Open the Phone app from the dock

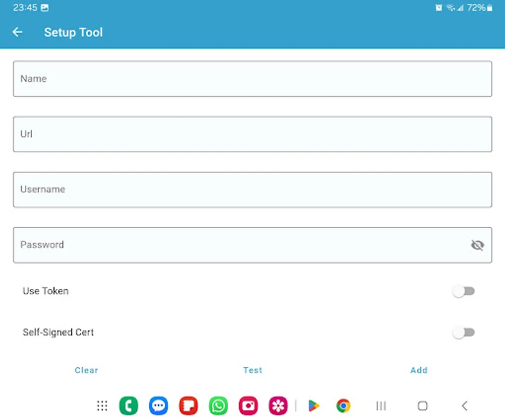(x=128, y=406)
